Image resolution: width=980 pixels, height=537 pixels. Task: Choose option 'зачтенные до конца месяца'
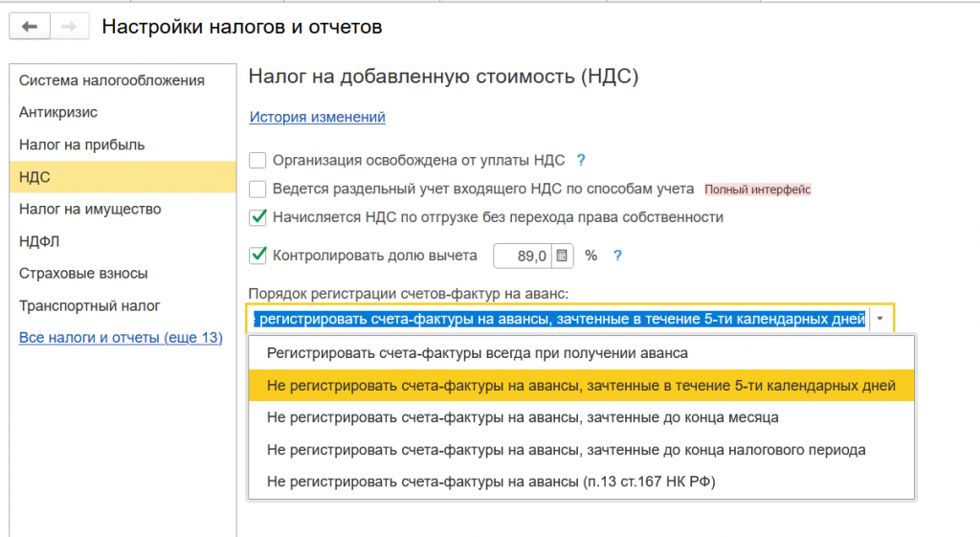[x=523, y=417]
